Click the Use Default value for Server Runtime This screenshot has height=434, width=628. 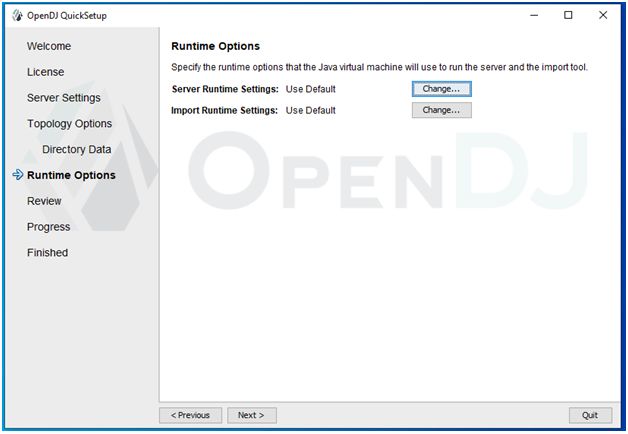pyautogui.click(x=311, y=89)
